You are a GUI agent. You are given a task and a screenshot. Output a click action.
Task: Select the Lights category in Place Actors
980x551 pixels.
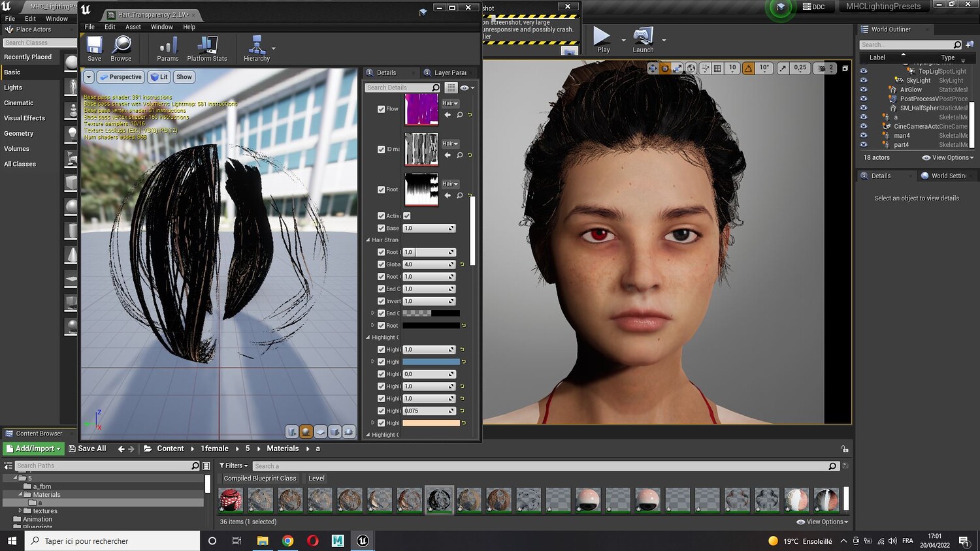(13, 87)
